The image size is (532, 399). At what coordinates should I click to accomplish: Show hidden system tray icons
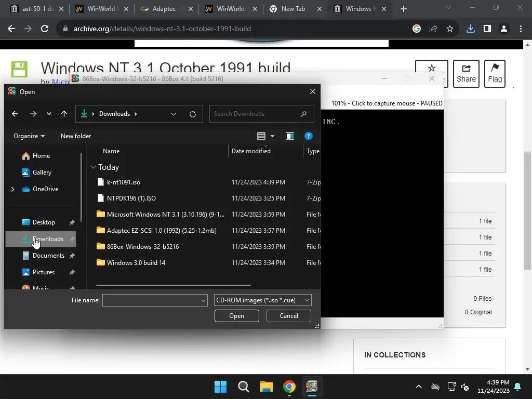pyautogui.click(x=419, y=387)
